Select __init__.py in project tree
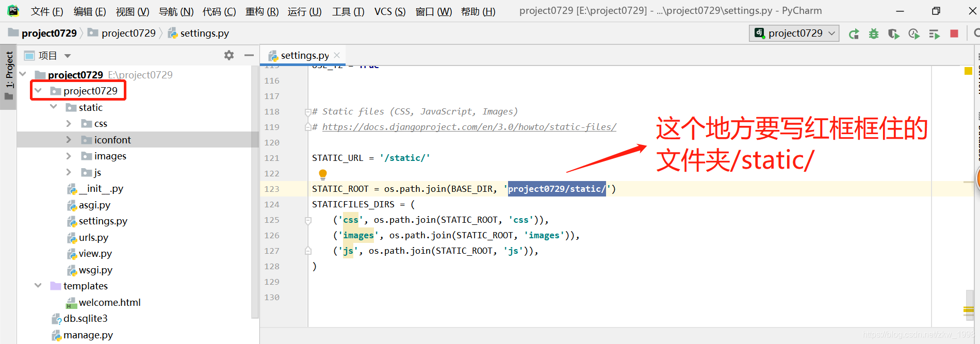 tap(95, 188)
